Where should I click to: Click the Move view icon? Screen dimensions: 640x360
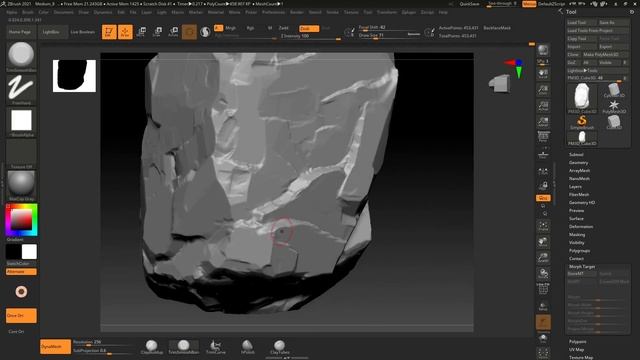click(543, 242)
